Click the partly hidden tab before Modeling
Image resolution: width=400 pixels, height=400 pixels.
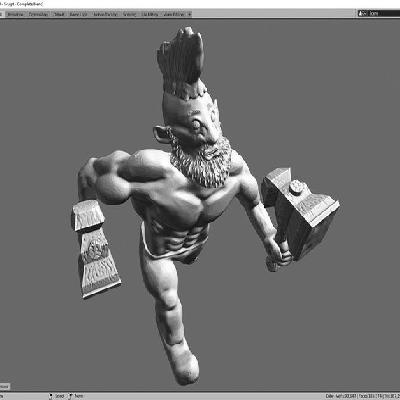(2, 14)
